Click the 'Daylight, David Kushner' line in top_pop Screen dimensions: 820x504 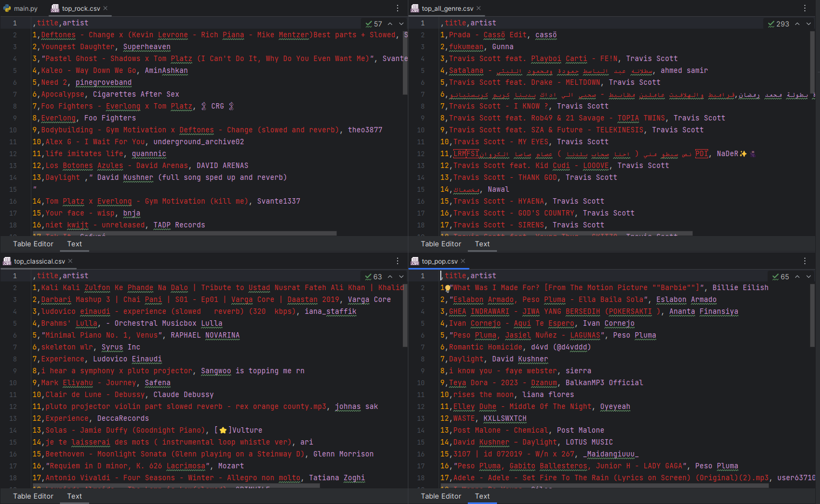[x=494, y=359]
